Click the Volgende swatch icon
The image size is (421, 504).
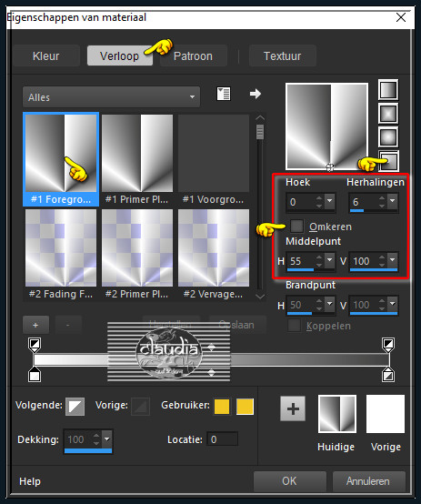coord(75,407)
